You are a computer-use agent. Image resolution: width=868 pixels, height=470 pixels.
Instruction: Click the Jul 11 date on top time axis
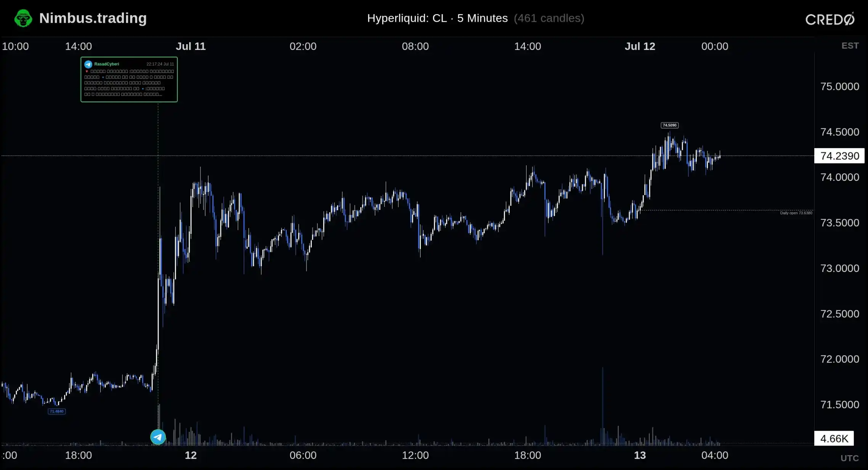click(x=191, y=46)
